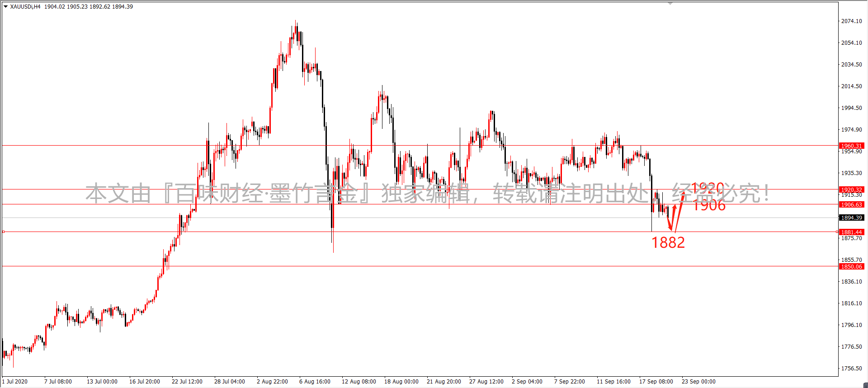This screenshot has width=868, height=388.
Task: Select the chart shift triangle marker at top
Action: click(x=670, y=3)
